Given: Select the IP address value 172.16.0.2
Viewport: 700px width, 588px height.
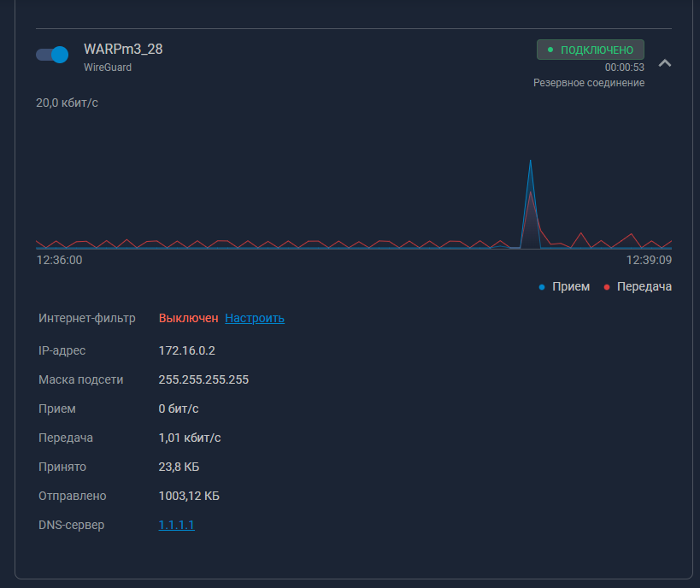Looking at the screenshot, I should coord(187,350).
